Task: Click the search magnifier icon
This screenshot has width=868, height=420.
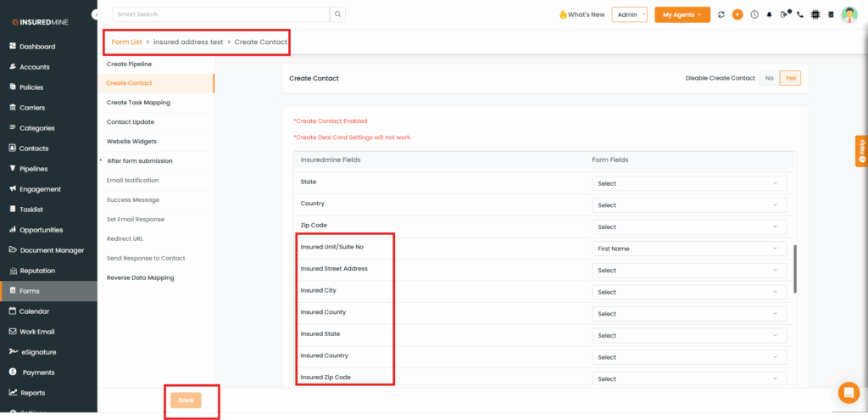Action: point(338,14)
